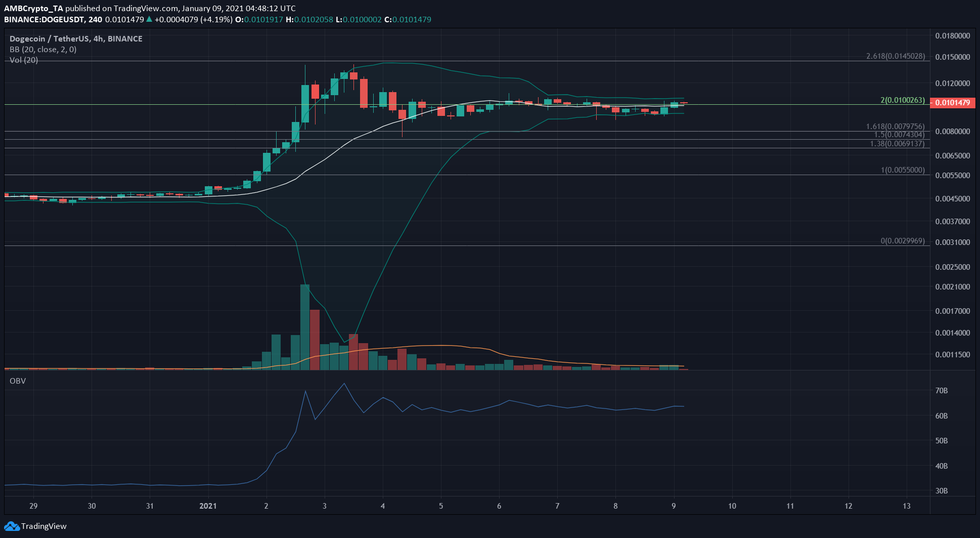Click the date 30 on time axis

[x=92, y=506]
